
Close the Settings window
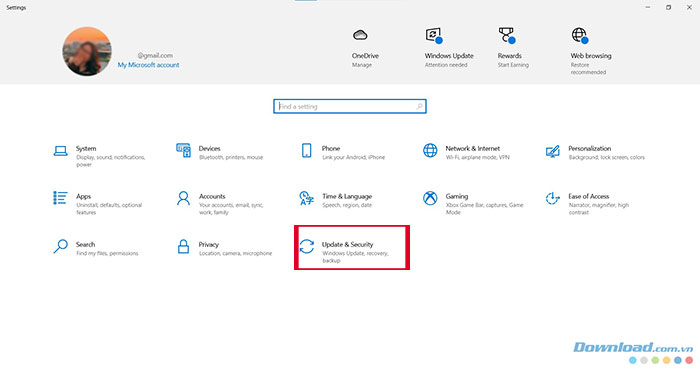pyautogui.click(x=689, y=7)
